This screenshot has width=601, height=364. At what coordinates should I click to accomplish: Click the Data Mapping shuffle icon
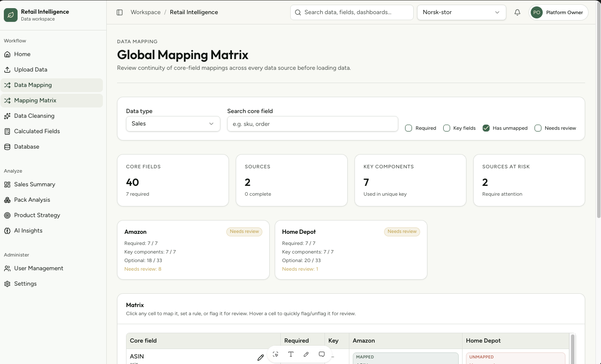click(7, 85)
